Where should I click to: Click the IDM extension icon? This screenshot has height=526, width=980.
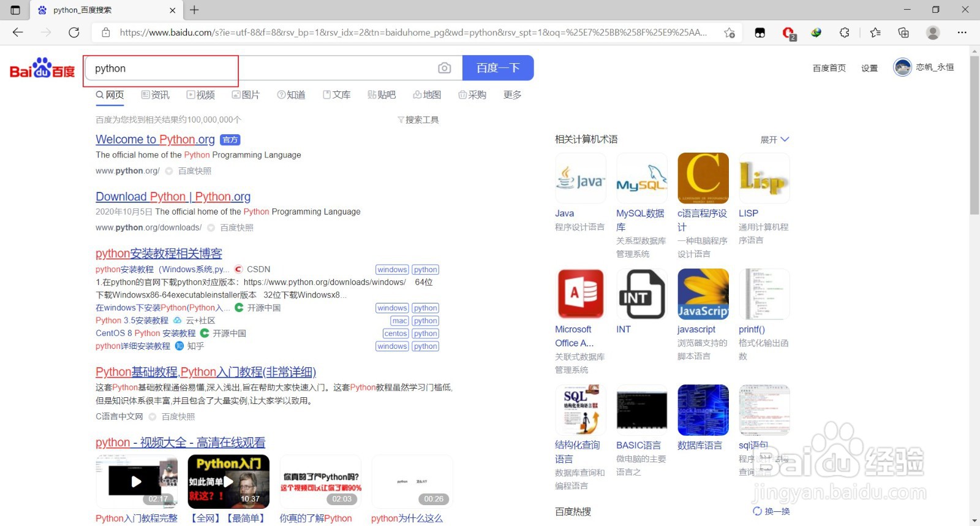[816, 32]
